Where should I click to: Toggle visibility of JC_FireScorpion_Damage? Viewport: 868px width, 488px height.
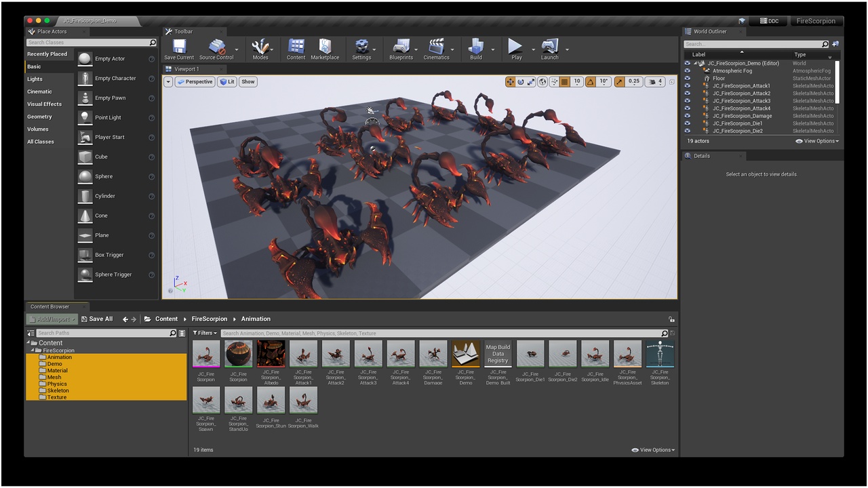[x=688, y=116]
